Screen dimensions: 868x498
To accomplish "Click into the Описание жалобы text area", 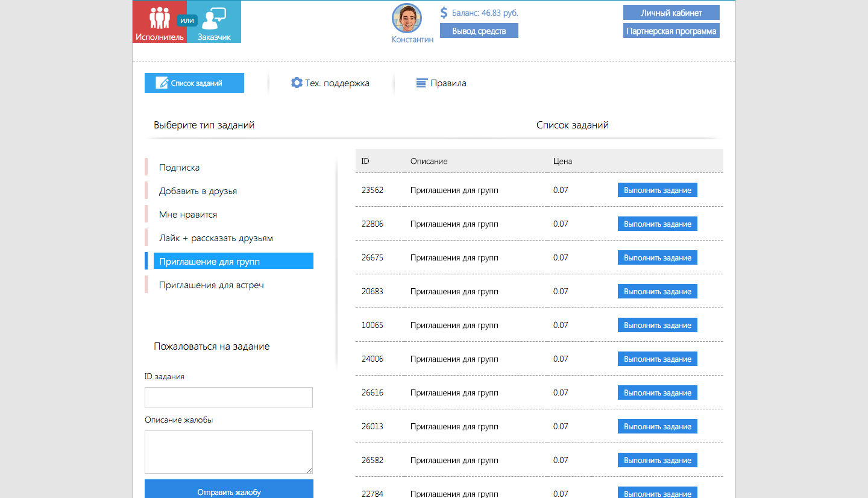I will (228, 452).
